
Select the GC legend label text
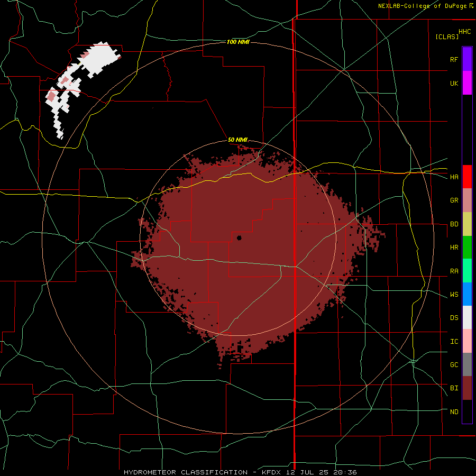pyautogui.click(x=454, y=365)
